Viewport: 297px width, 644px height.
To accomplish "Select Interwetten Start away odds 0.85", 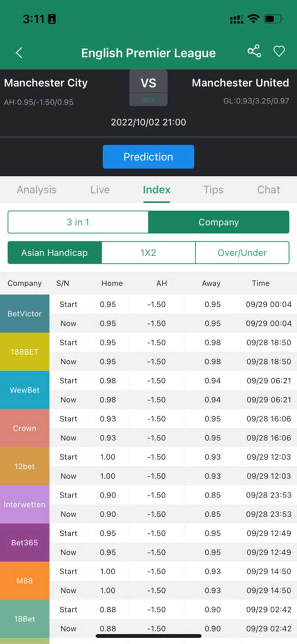I will (213, 495).
